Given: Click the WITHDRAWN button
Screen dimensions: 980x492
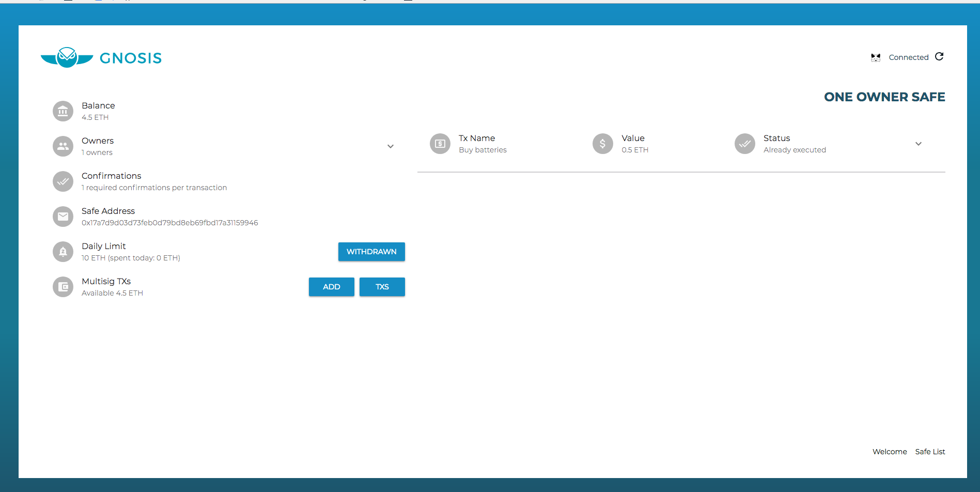Looking at the screenshot, I should 371,252.
